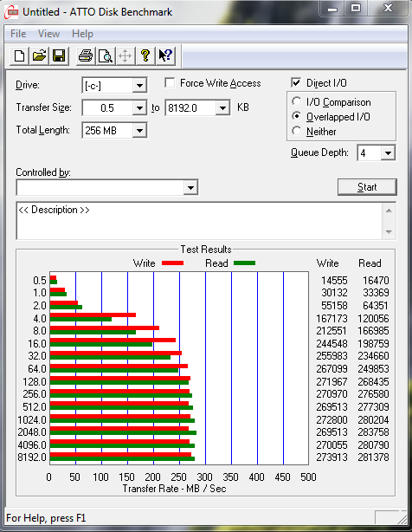Open the maximum transfer size 8192.0 dropdown
Image resolution: width=412 pixels, height=532 pixels.
222,108
